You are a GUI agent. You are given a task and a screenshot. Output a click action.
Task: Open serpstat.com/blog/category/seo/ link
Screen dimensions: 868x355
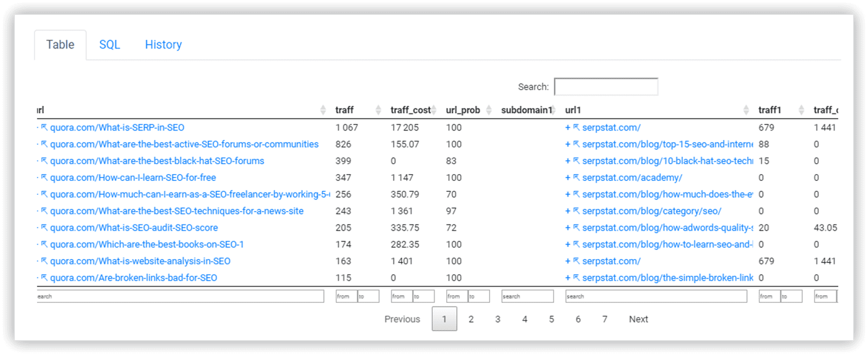point(652,212)
